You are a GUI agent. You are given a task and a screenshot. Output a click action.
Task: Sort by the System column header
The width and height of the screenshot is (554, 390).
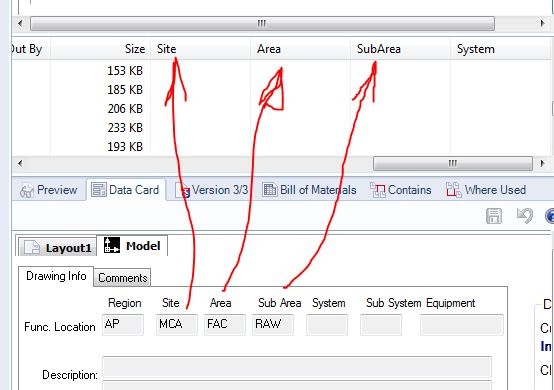click(x=501, y=49)
